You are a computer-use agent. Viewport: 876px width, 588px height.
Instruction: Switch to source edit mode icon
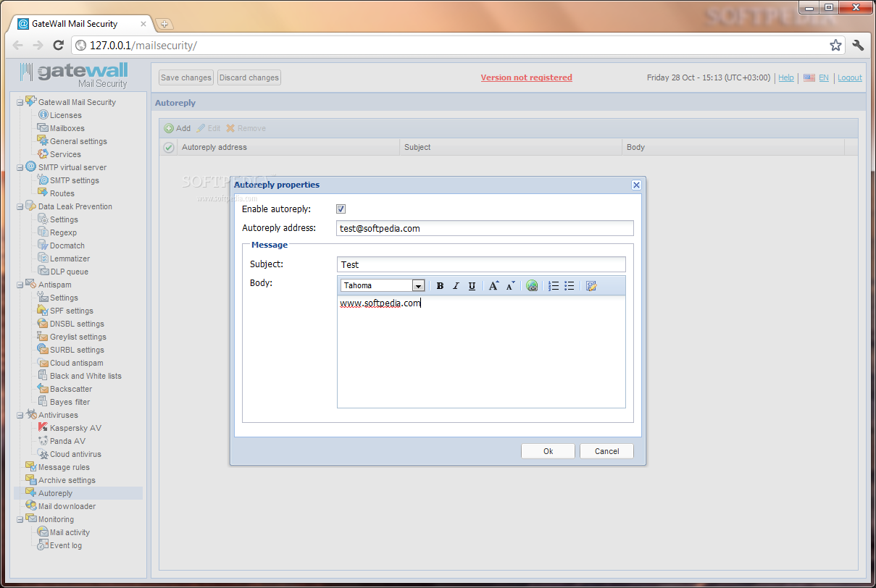tap(591, 286)
